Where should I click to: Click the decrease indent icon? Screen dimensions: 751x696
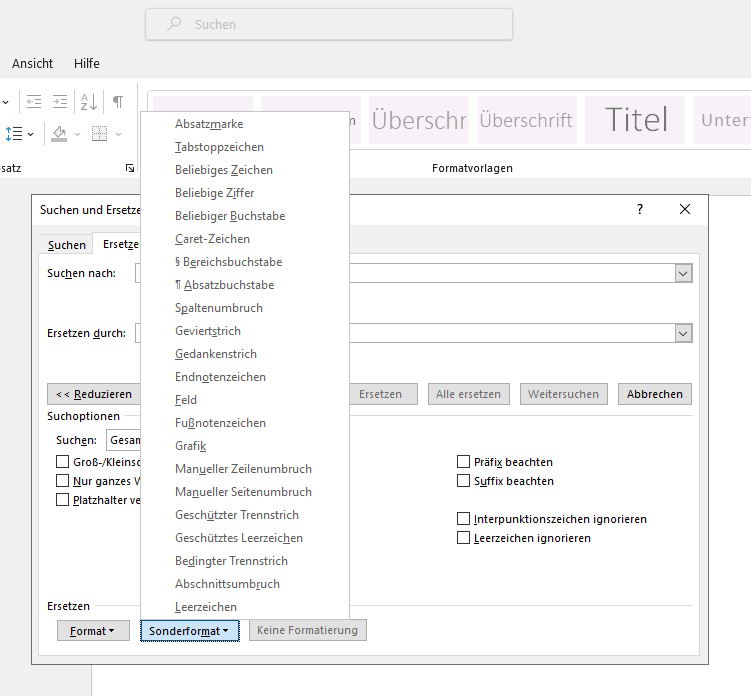34,102
